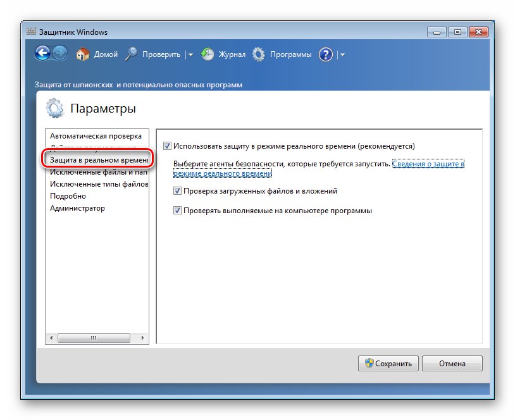
Task: Click the Проверить magnifier icon
Action: [131, 54]
